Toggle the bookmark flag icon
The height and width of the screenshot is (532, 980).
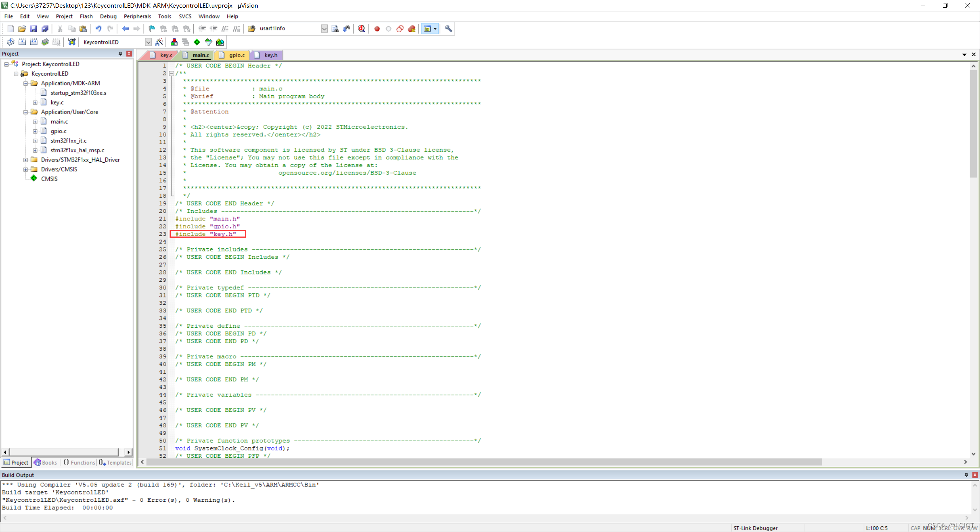click(x=152, y=29)
